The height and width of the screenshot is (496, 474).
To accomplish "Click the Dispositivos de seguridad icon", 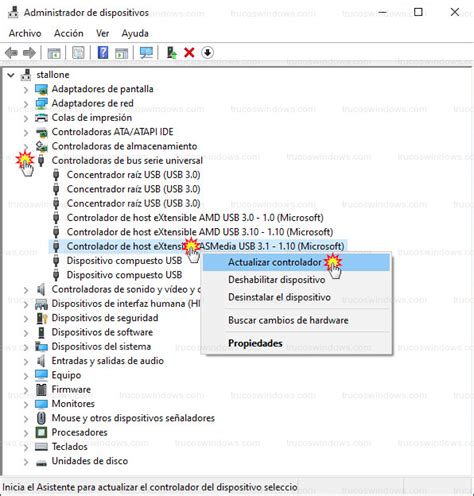I will click(x=41, y=318).
